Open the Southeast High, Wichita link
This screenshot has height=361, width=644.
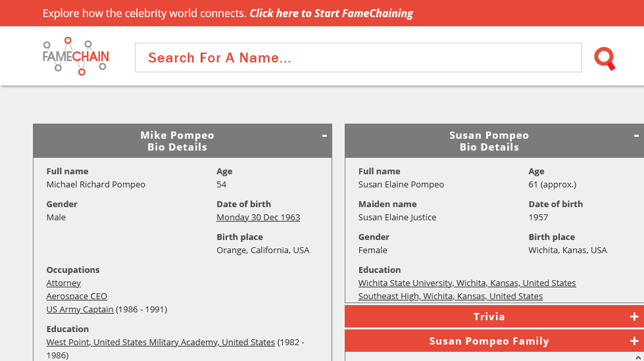[x=450, y=296]
